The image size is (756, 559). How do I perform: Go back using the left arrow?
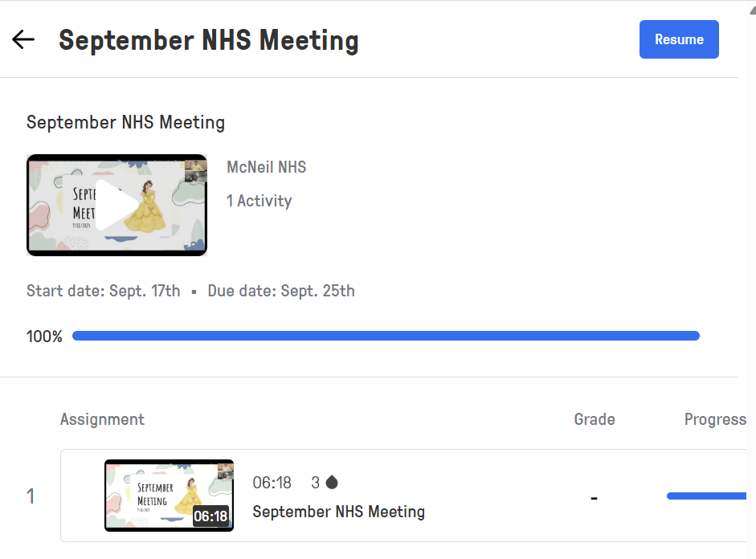click(23, 39)
